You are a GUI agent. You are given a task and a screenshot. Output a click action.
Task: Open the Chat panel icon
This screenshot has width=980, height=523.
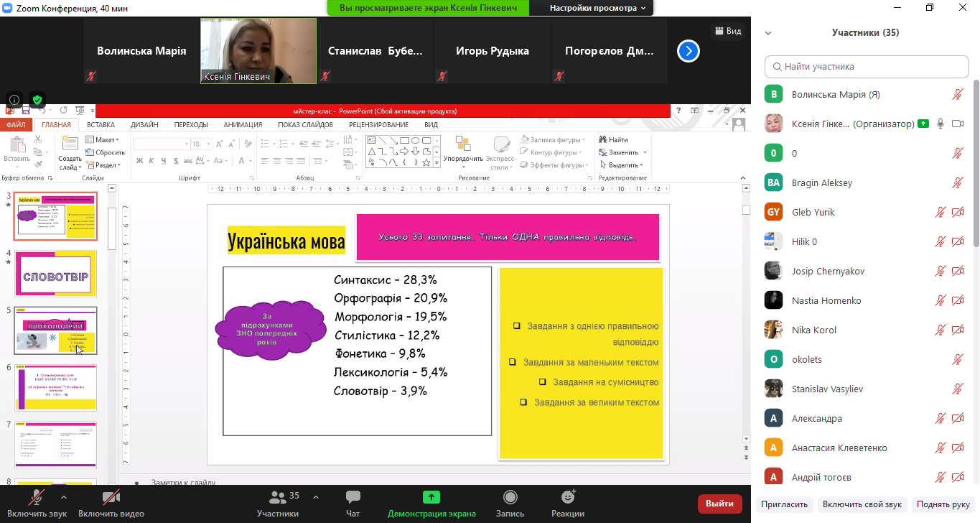click(x=353, y=498)
